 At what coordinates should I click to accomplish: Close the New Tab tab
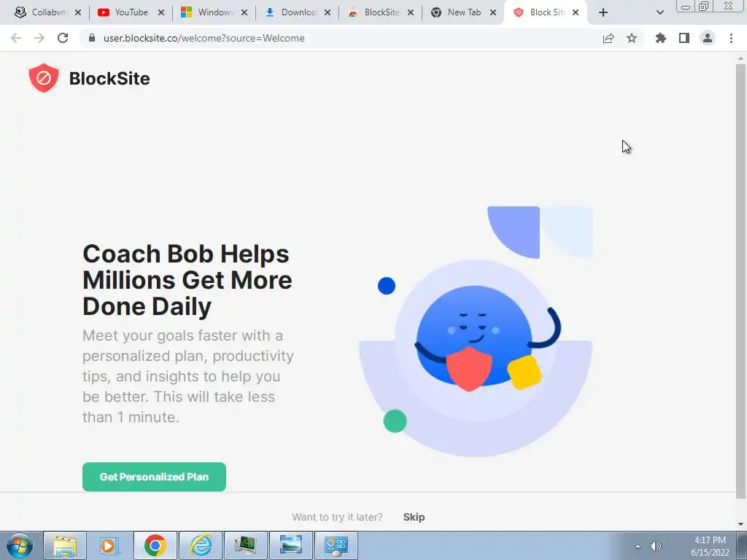pos(493,12)
